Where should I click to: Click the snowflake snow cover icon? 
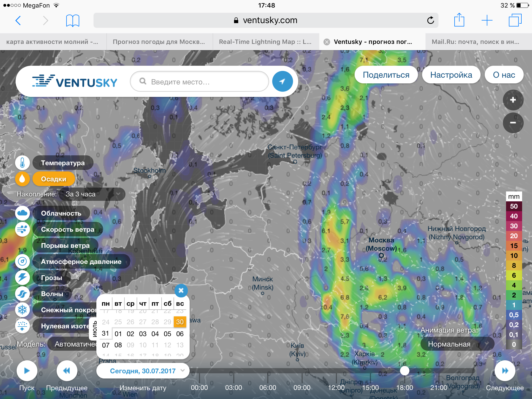point(22,310)
